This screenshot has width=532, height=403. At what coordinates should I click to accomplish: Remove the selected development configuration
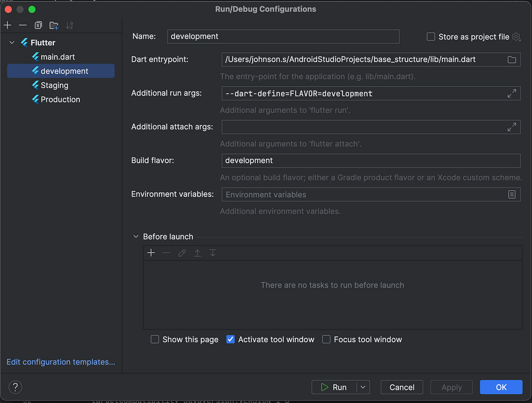(23, 25)
